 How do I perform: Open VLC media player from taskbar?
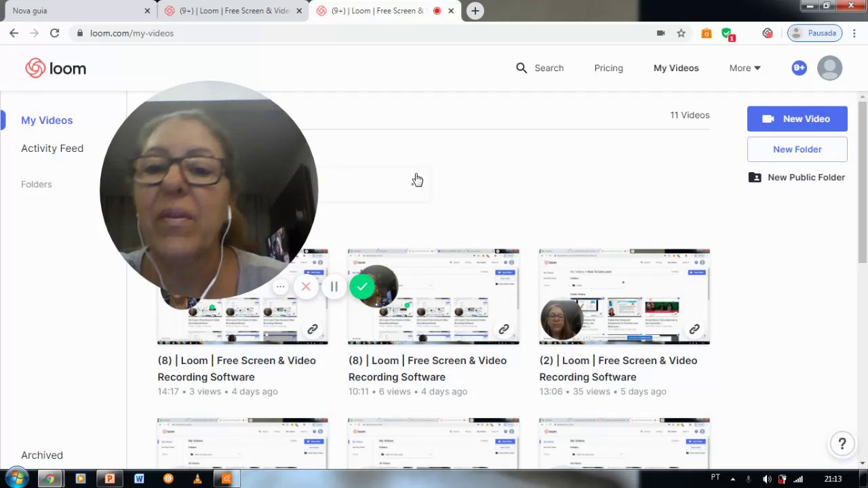pos(197,479)
